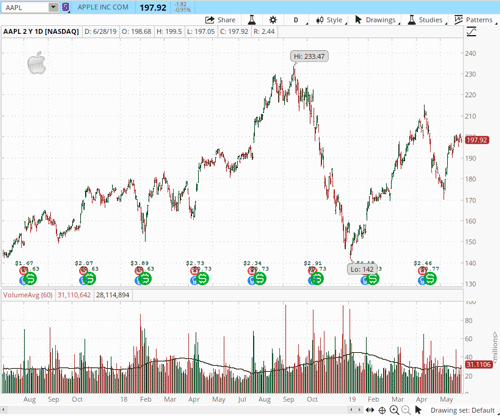Image resolution: width=500 pixels, height=416 pixels.
Task: Click the green dividend icon under $2.34
Action: [260, 278]
